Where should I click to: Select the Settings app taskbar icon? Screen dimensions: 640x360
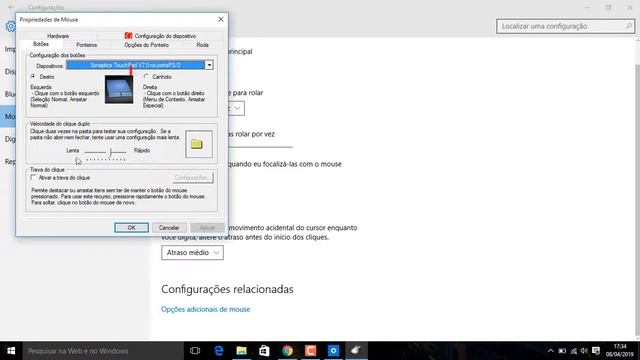333,351
